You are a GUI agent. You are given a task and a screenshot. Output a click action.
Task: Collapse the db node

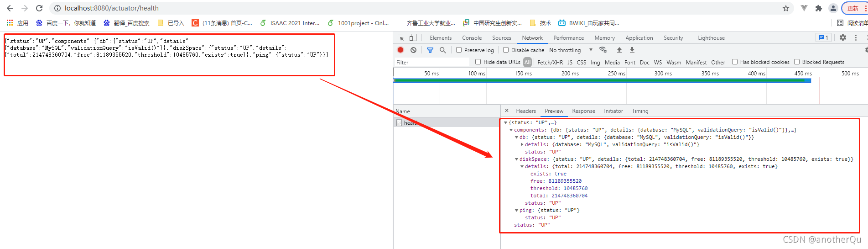pos(516,137)
